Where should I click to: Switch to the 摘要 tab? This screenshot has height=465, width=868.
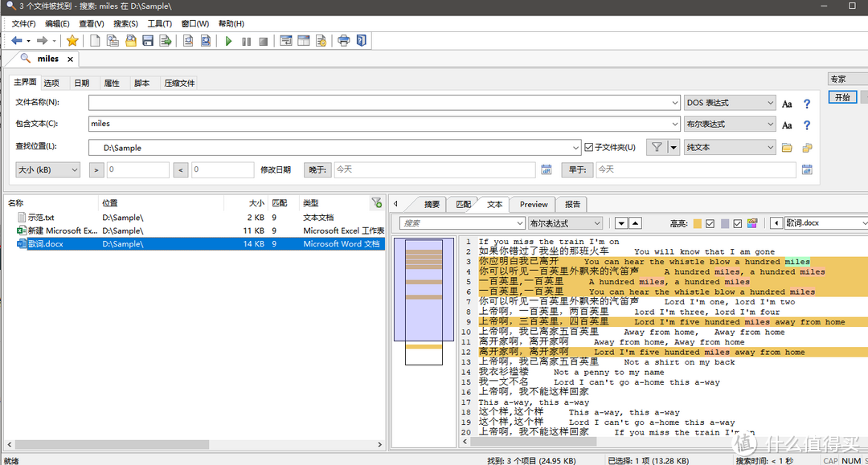(432, 204)
